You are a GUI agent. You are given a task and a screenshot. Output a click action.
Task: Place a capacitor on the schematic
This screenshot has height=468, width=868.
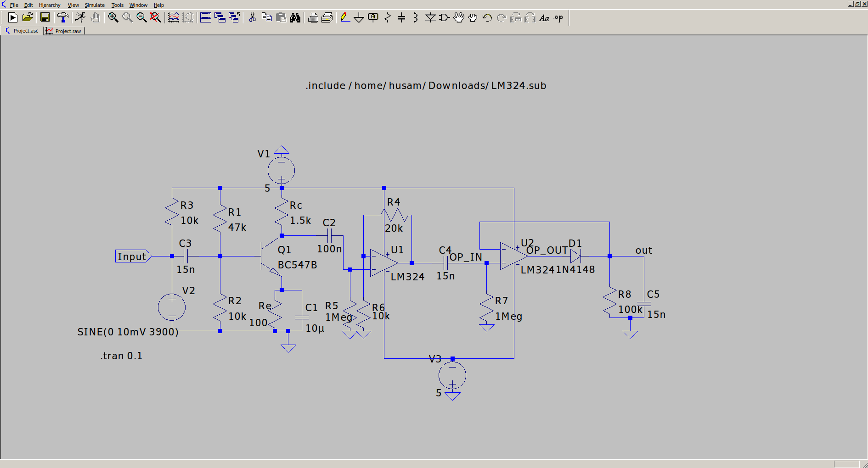tap(401, 17)
